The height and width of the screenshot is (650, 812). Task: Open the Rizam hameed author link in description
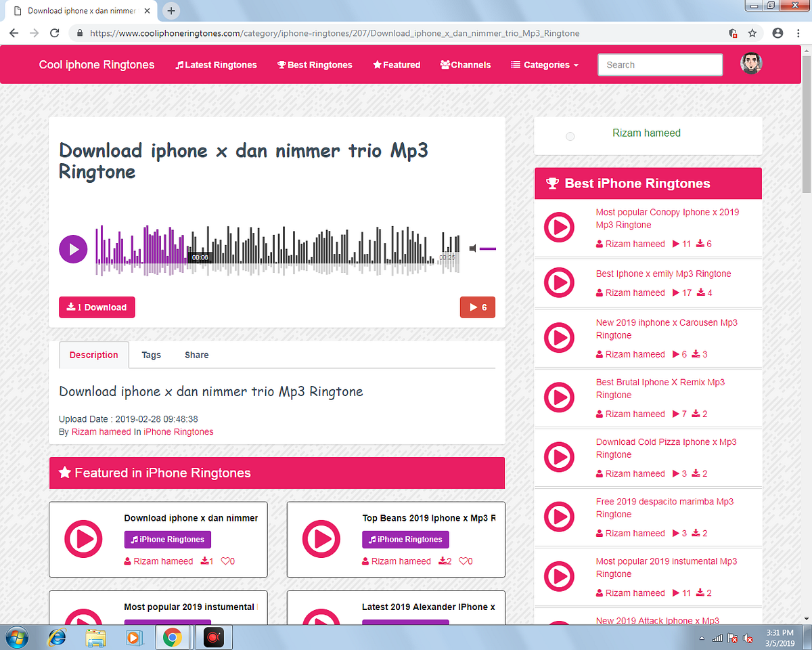101,431
